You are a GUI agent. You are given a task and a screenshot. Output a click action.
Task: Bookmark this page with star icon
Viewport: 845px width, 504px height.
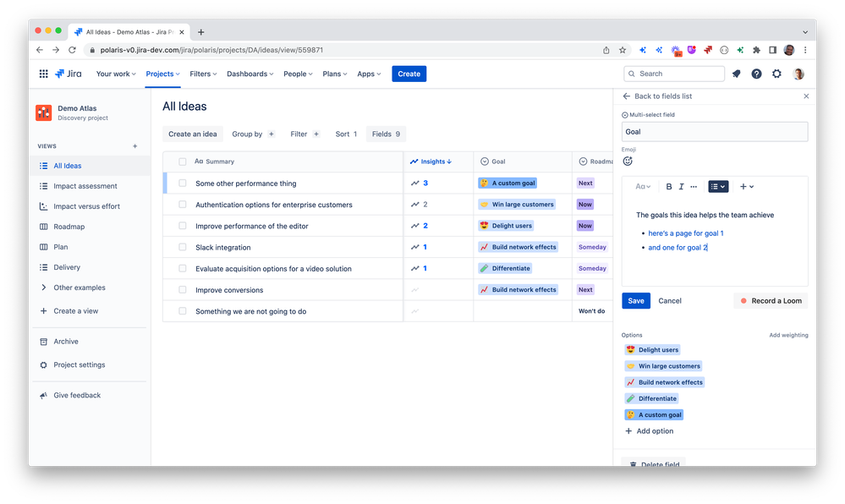point(623,50)
